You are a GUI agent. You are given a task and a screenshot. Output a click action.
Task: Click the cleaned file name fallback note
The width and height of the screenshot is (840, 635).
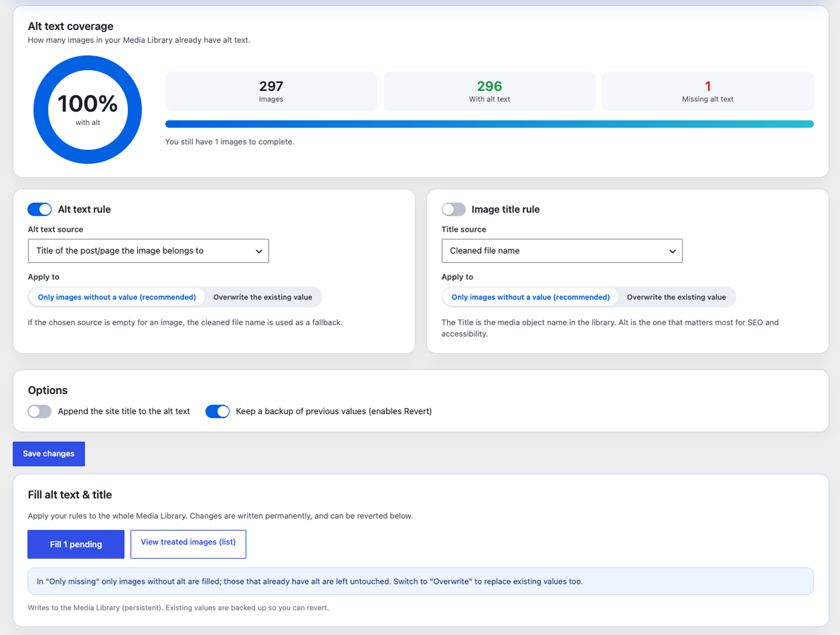coord(185,322)
